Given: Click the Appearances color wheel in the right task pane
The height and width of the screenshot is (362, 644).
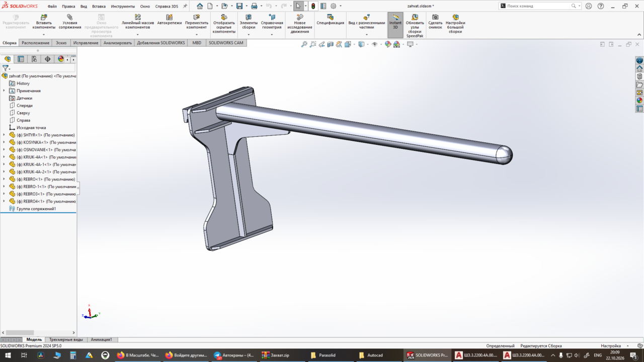Looking at the screenshot, I should [639, 101].
